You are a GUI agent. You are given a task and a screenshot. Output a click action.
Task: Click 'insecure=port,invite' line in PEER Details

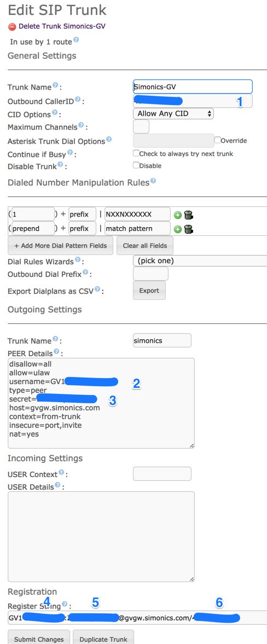tap(45, 425)
